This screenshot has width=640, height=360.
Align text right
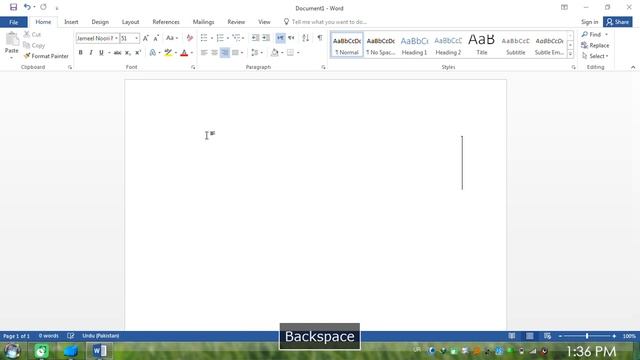[225, 53]
